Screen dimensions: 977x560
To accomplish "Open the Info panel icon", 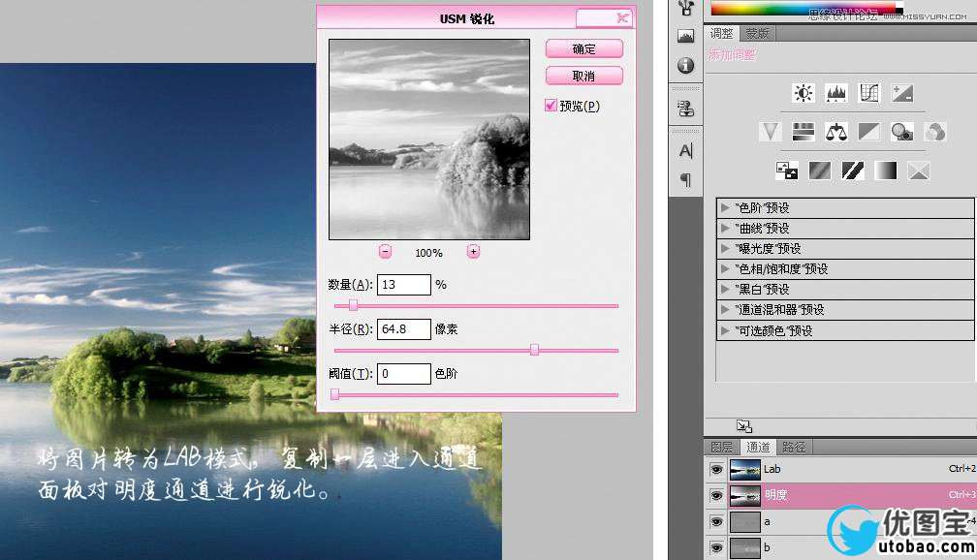I will coord(686,66).
